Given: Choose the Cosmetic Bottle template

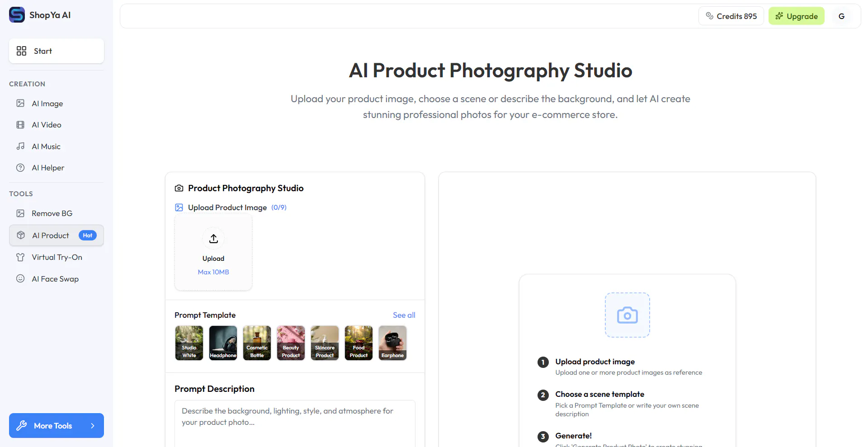Looking at the screenshot, I should pyautogui.click(x=257, y=343).
